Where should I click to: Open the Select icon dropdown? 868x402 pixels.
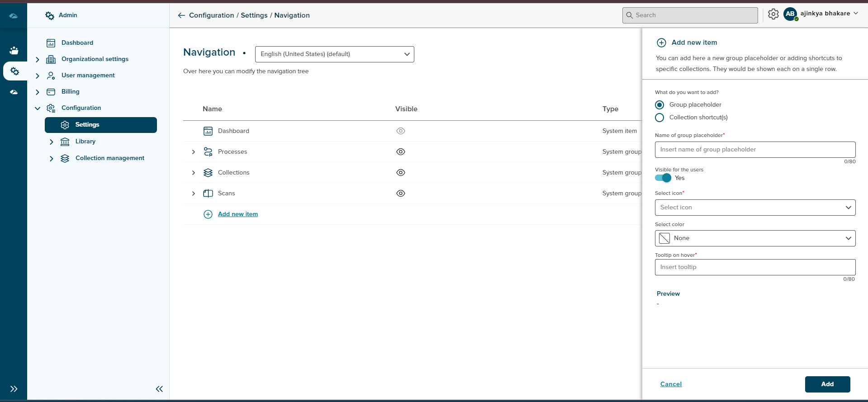pyautogui.click(x=755, y=208)
